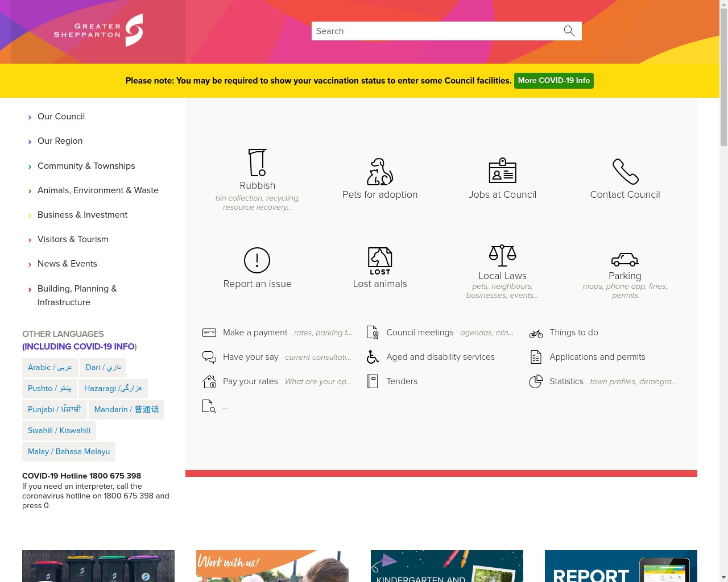Image resolution: width=728 pixels, height=582 pixels.
Task: Click in the Search input field
Action: pos(435,31)
